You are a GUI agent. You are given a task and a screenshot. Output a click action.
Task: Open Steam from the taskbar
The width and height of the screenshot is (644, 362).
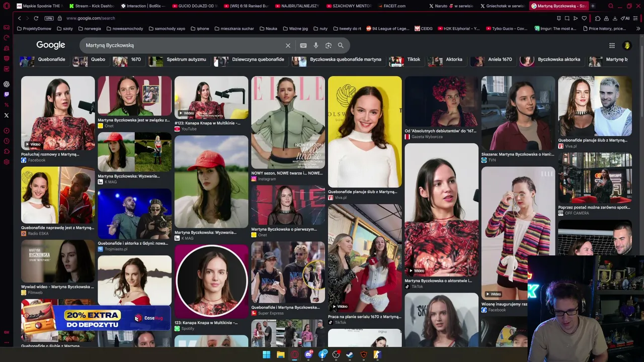click(x=350, y=354)
